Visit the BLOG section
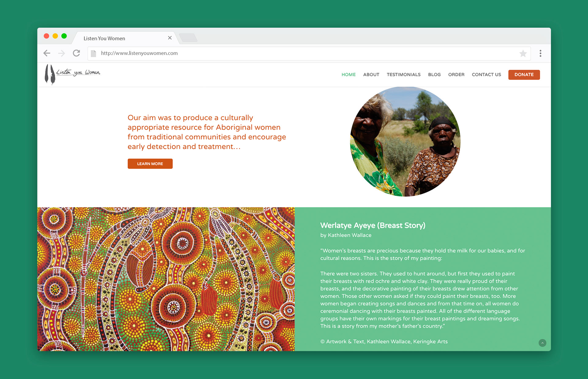Screen dimensions: 588x379 click(x=434, y=74)
